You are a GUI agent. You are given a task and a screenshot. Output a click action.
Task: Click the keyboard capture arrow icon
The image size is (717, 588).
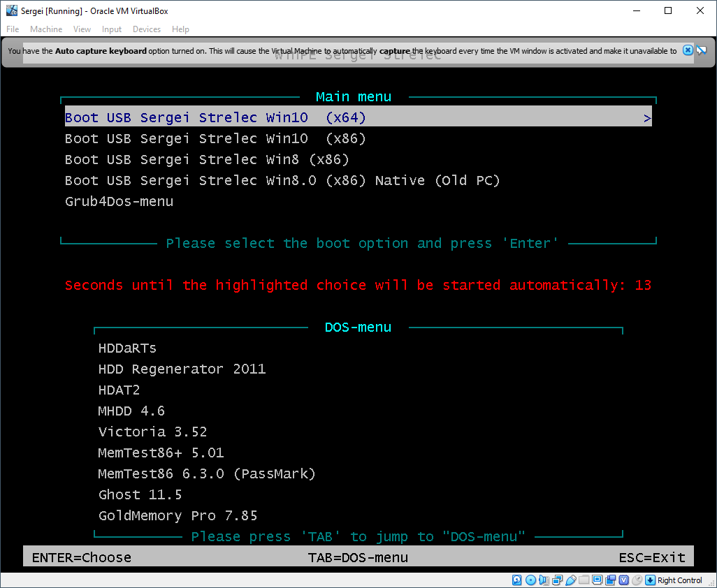click(x=650, y=580)
